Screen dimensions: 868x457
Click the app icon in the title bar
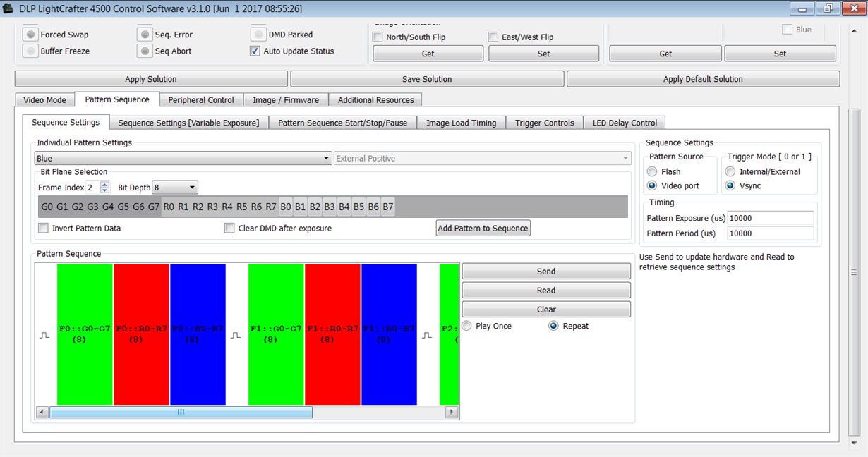click(x=9, y=8)
